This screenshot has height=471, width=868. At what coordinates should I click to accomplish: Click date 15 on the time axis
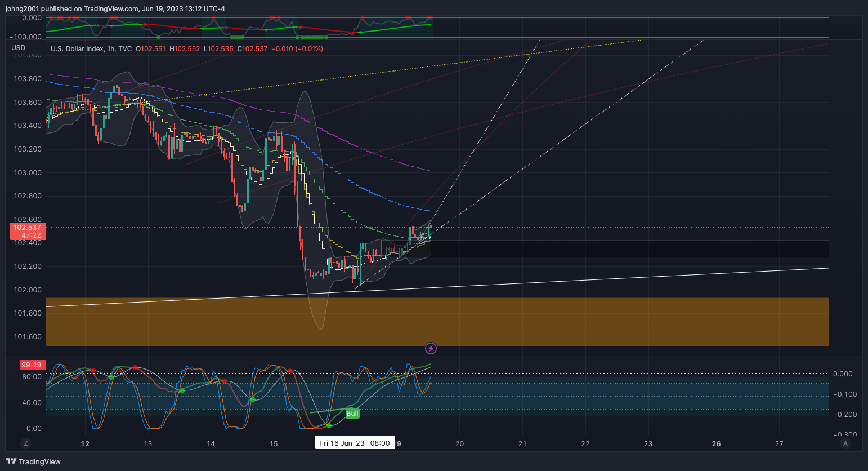pos(274,444)
